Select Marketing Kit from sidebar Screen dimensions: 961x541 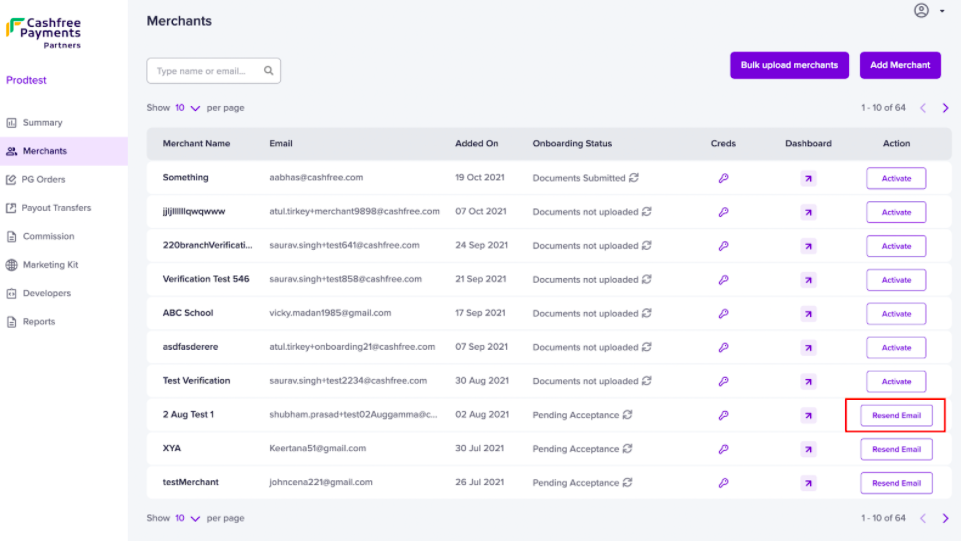coord(50,265)
